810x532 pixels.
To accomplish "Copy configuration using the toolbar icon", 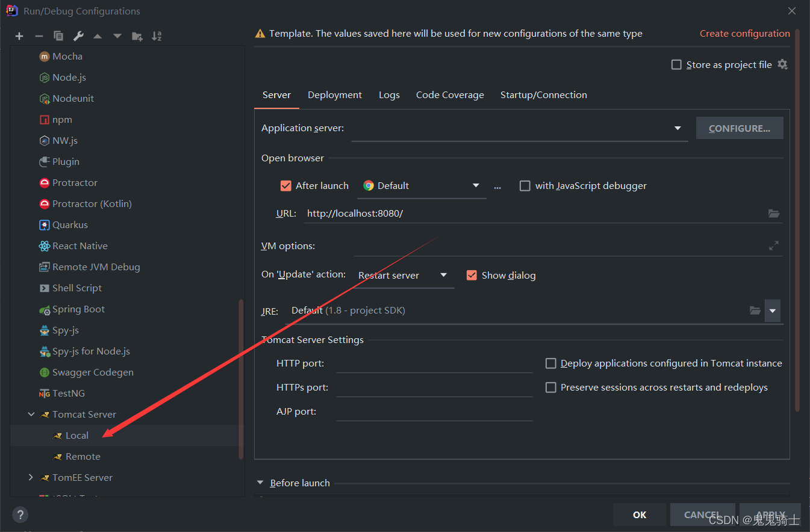I will [x=58, y=36].
